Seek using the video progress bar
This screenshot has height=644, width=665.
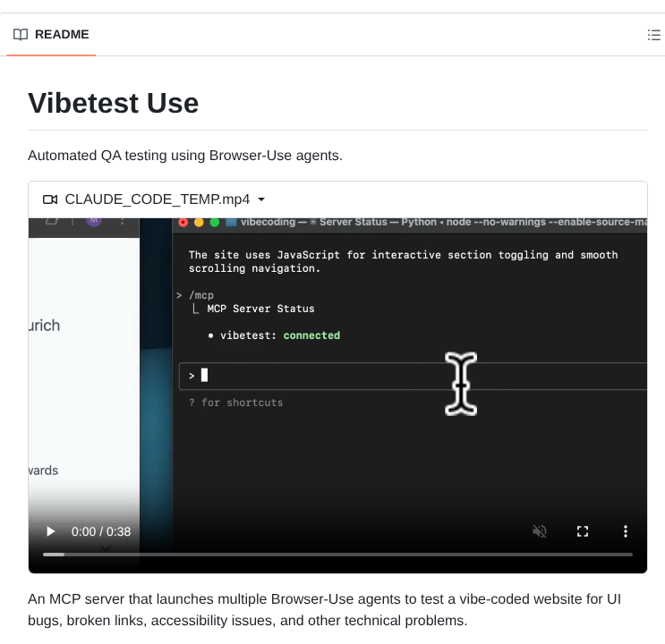coord(337,555)
